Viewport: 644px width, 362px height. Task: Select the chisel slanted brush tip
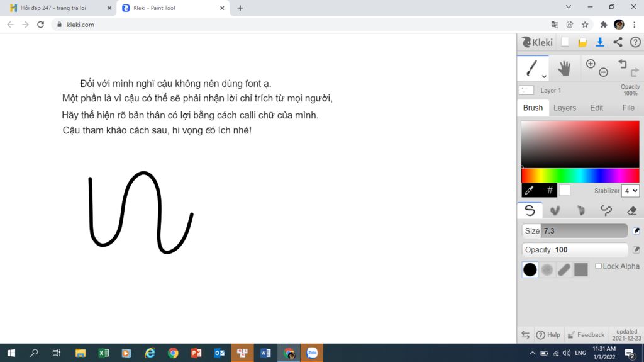tap(564, 270)
